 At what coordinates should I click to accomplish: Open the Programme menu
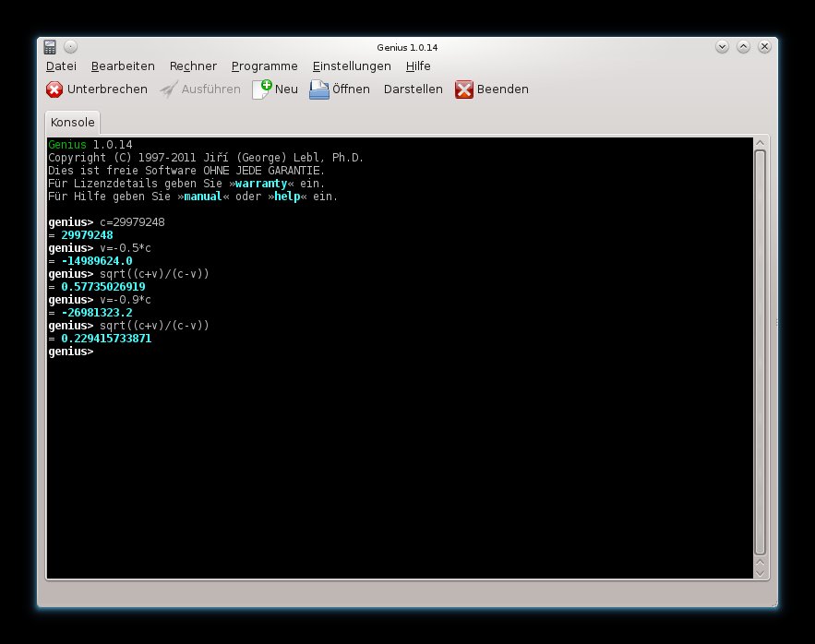point(265,66)
